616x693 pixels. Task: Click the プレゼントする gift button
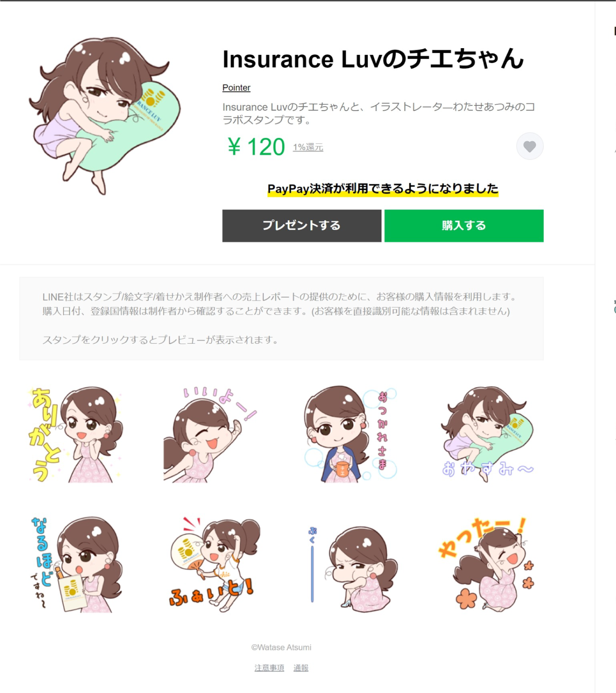[x=302, y=226]
